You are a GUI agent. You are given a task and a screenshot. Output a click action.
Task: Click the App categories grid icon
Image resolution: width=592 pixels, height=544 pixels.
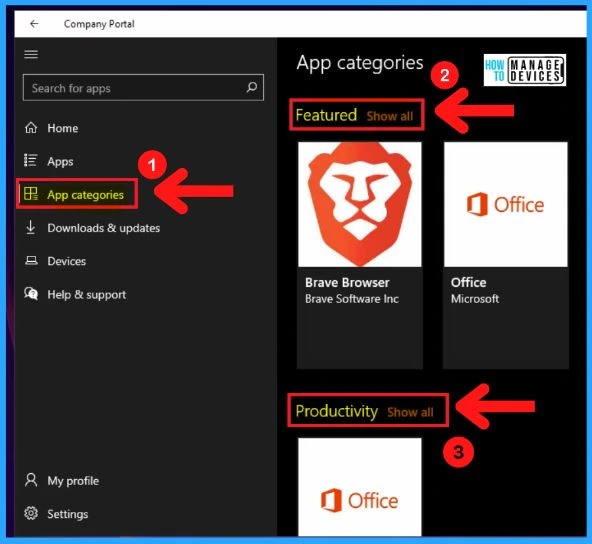(31, 194)
